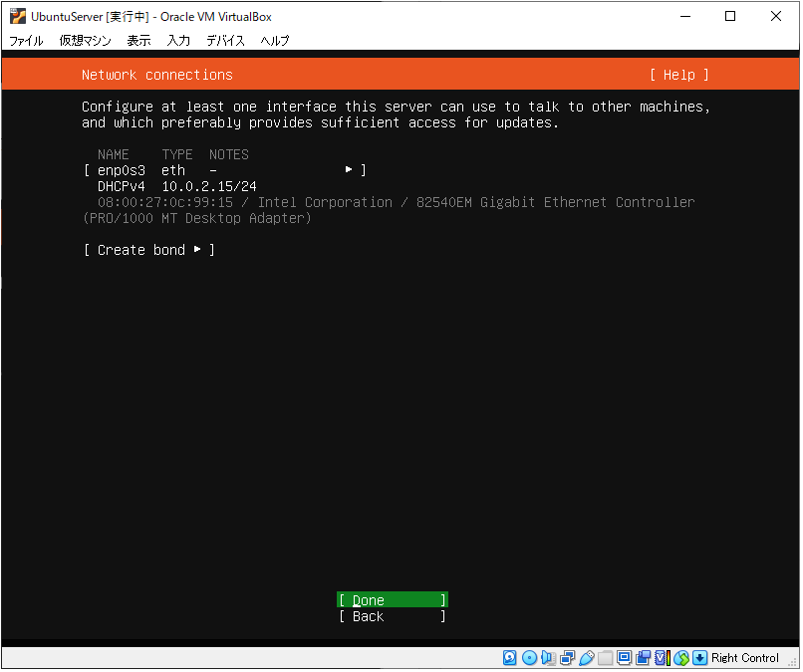This screenshot has height=672, width=803.
Task: Click the mouse integration status icon
Action: point(681,658)
